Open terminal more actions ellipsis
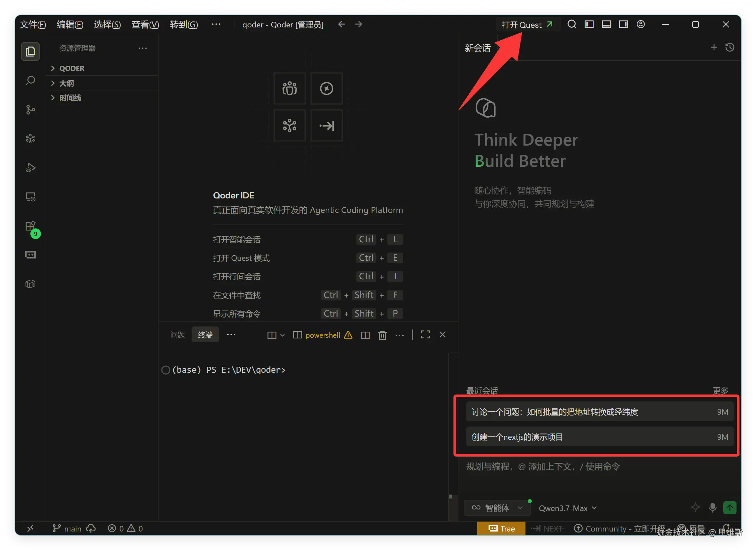Viewport: 756px width, 550px height. click(399, 335)
